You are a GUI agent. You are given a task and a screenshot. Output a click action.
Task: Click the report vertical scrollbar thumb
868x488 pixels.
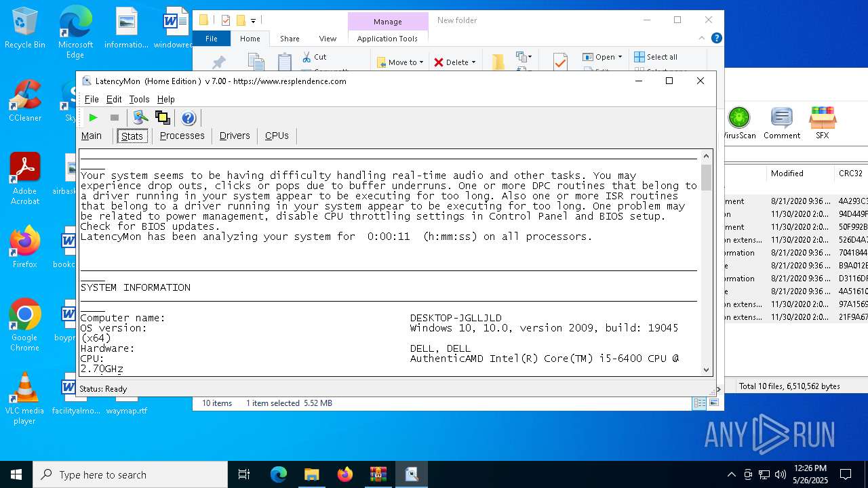pyautogui.click(x=706, y=177)
